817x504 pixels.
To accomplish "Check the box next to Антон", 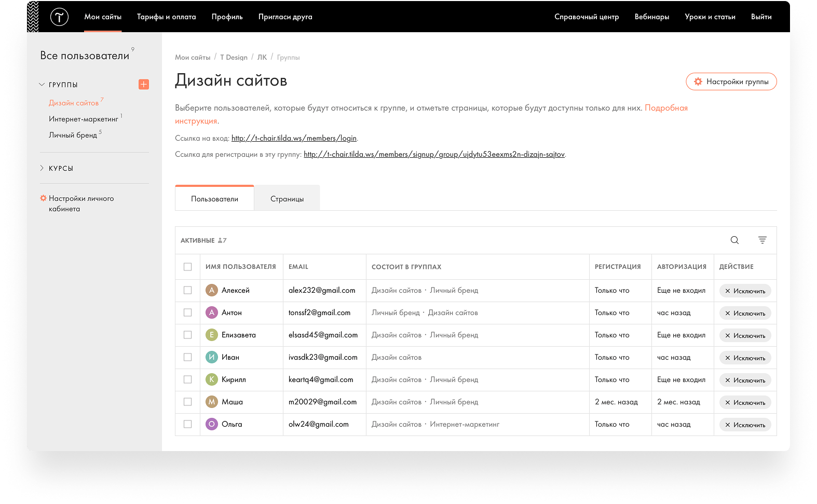I will click(187, 312).
